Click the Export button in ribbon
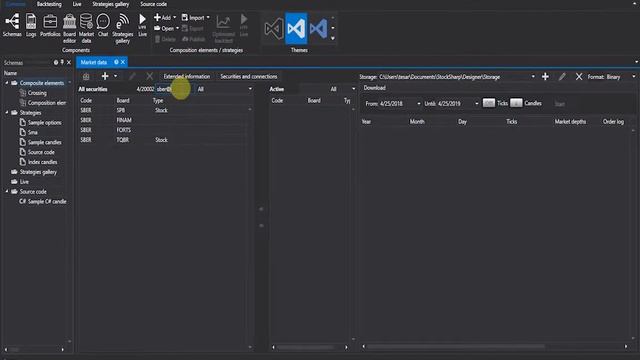Image resolution: width=640 pixels, height=360 pixels. click(x=193, y=29)
